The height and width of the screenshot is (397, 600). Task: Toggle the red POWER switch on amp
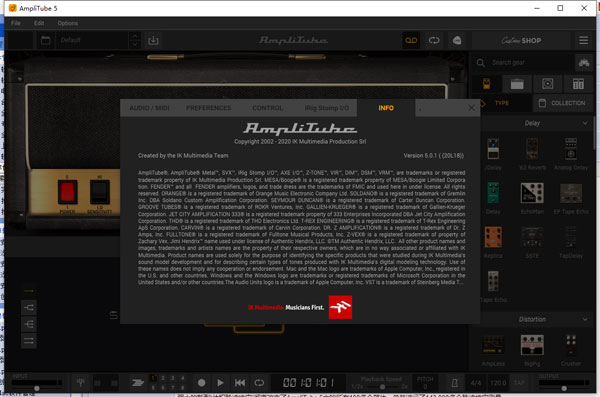[67, 192]
